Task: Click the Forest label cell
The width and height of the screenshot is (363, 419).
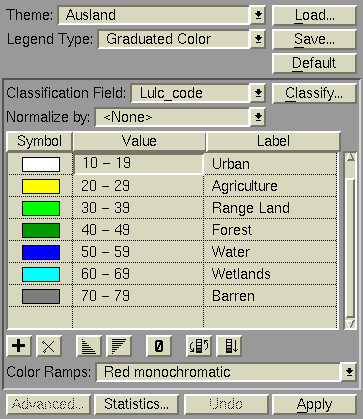Action: click(x=271, y=230)
